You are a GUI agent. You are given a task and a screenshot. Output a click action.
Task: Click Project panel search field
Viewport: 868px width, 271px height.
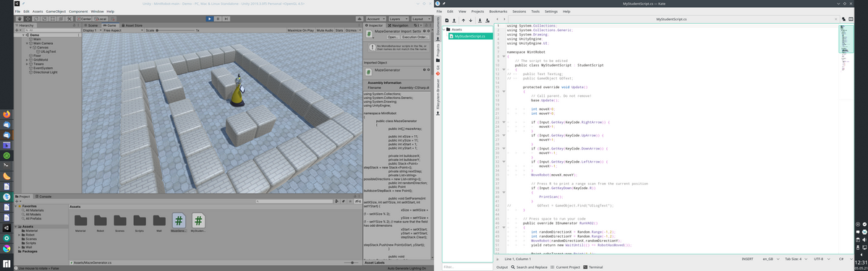click(x=294, y=202)
